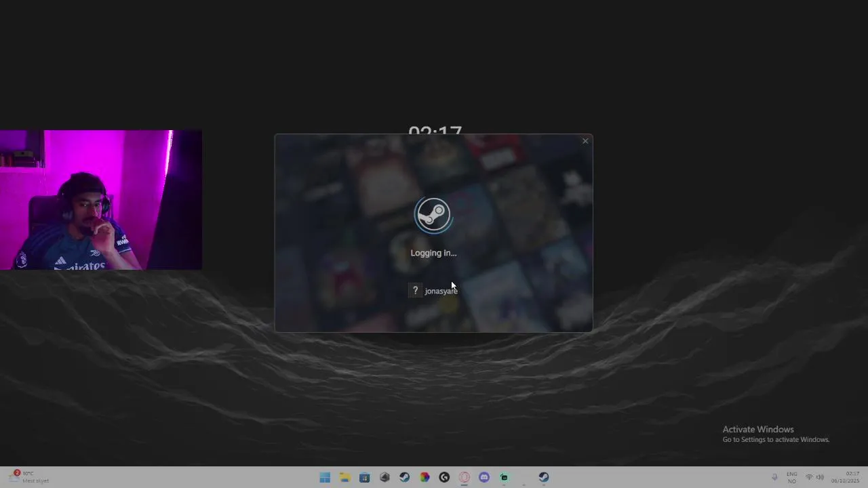Open the colorful pinwheel taskbar app
Screen dimensions: 868x488
tap(425, 477)
